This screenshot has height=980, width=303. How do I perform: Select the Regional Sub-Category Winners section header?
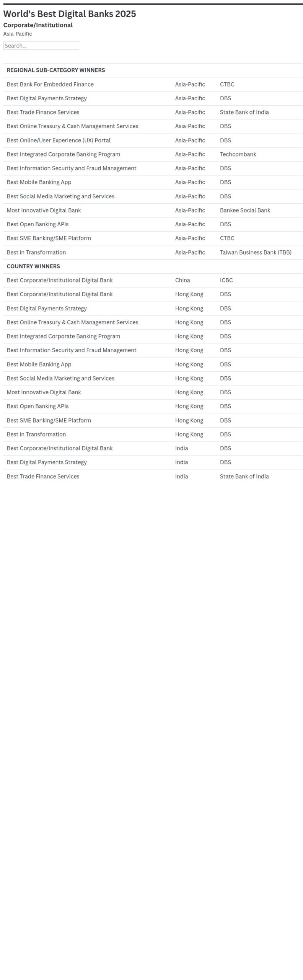point(56,70)
